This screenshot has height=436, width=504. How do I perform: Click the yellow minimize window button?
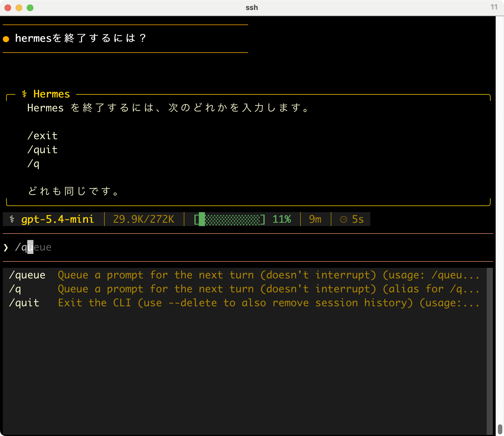pos(19,8)
